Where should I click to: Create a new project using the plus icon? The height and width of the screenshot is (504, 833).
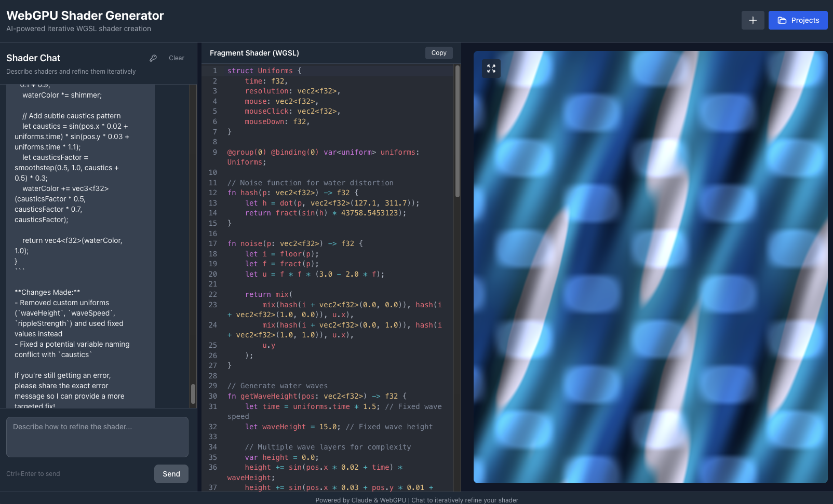pos(753,20)
